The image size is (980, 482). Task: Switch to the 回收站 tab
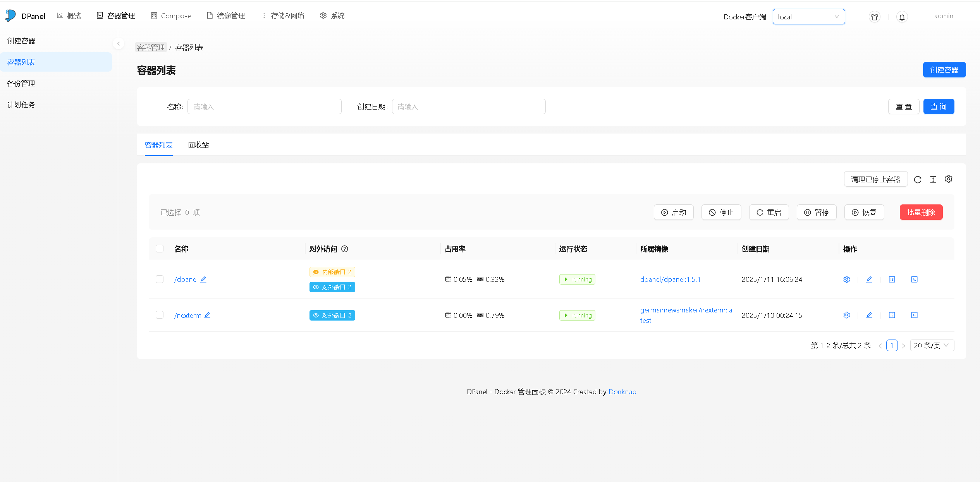[x=198, y=145]
